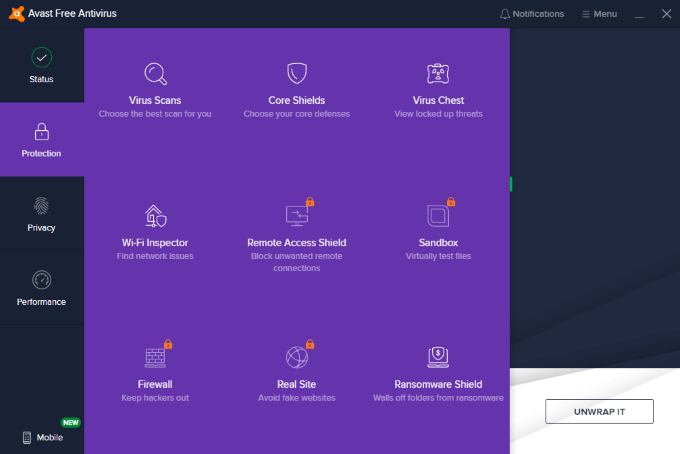Click the orange lock badge on Firewall
Image resolution: width=680 pixels, height=454 pixels.
pos(168,344)
